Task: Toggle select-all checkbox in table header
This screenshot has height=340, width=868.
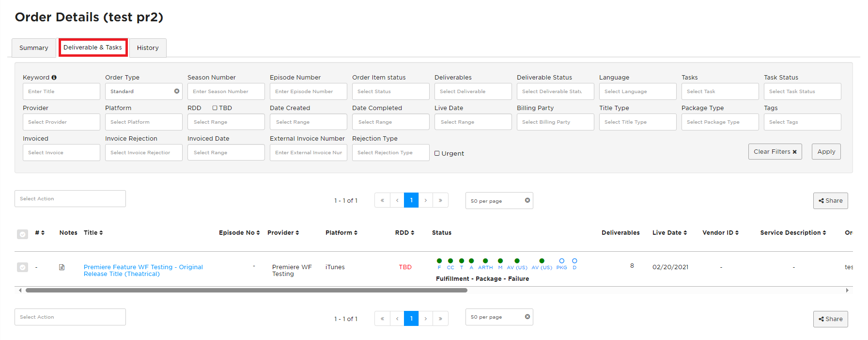Action: tap(22, 234)
